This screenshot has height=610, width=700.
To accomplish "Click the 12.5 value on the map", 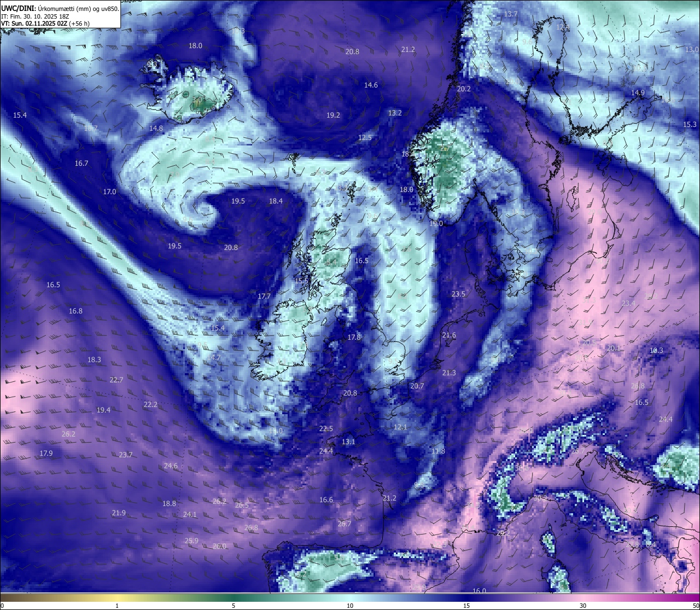I will [365, 137].
